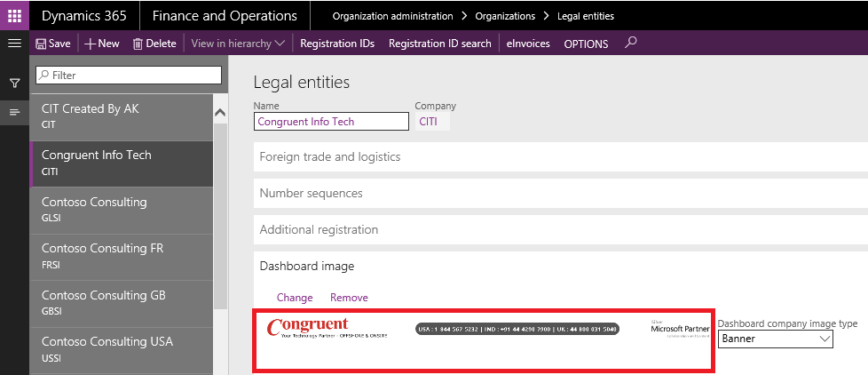
Task: Click the Name field Congruent Info Tech
Action: click(331, 122)
